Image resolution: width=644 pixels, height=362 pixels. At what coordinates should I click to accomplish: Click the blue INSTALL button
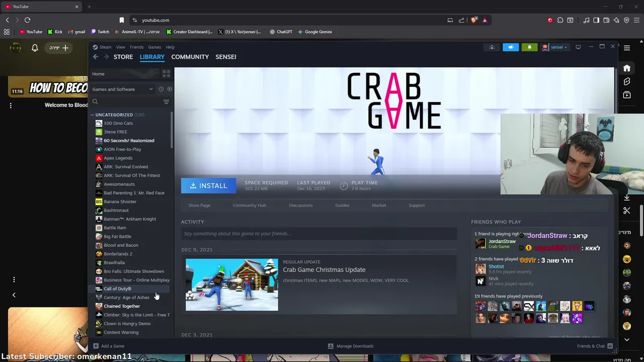pos(208,186)
